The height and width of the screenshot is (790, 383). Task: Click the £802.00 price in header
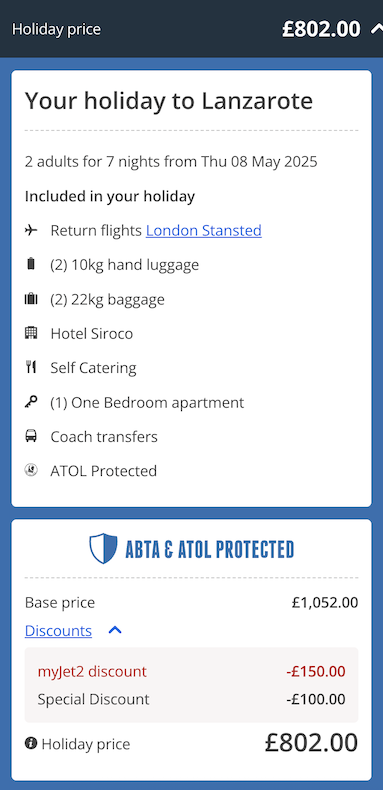coord(322,29)
